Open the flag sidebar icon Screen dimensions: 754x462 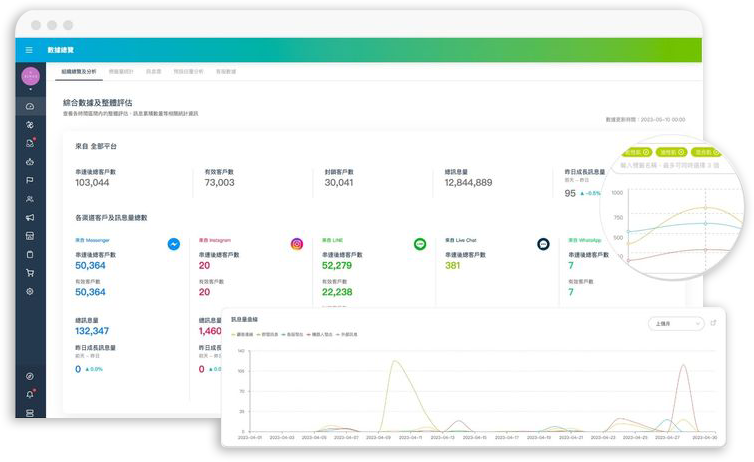point(30,180)
